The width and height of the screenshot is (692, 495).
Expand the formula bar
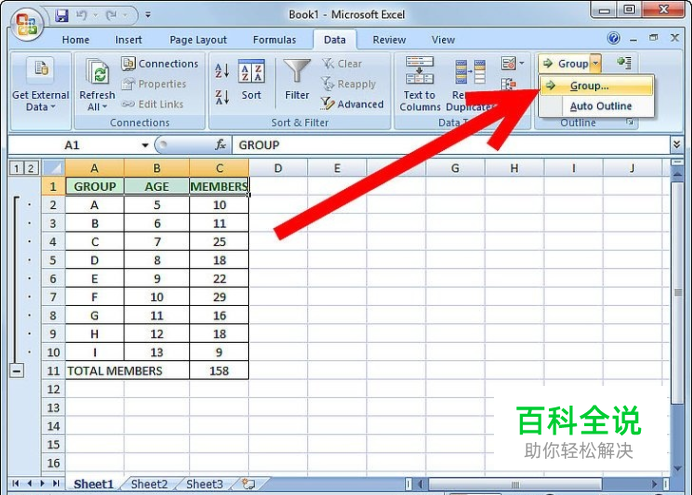(x=677, y=144)
